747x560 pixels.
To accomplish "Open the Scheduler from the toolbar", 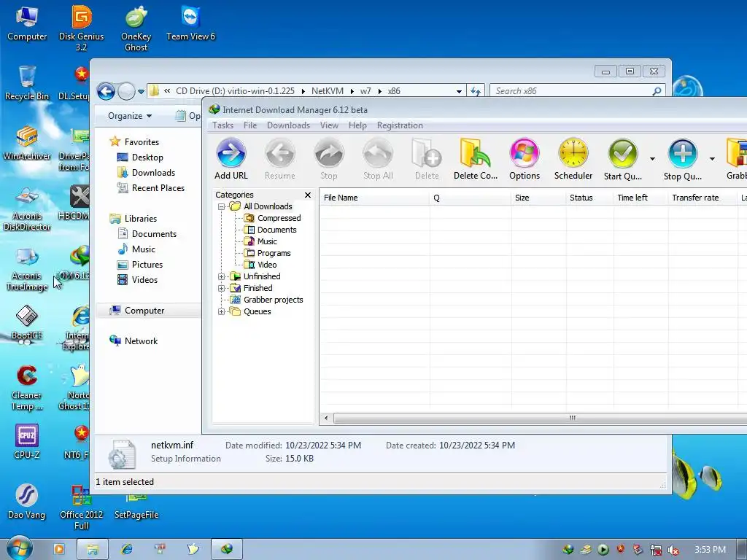I will coord(573,159).
